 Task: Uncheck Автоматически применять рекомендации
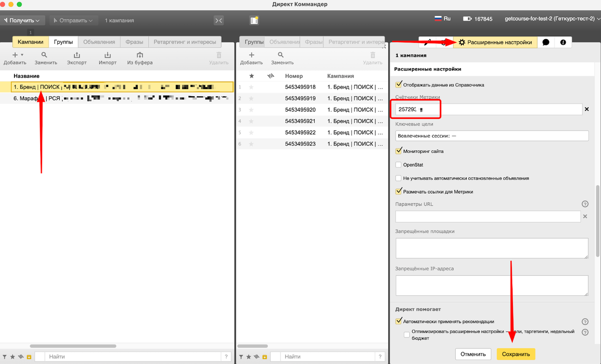tap(399, 321)
